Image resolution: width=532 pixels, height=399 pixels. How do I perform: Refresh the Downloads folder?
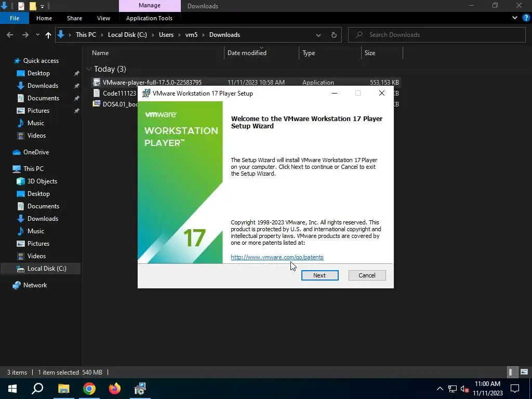(x=334, y=35)
